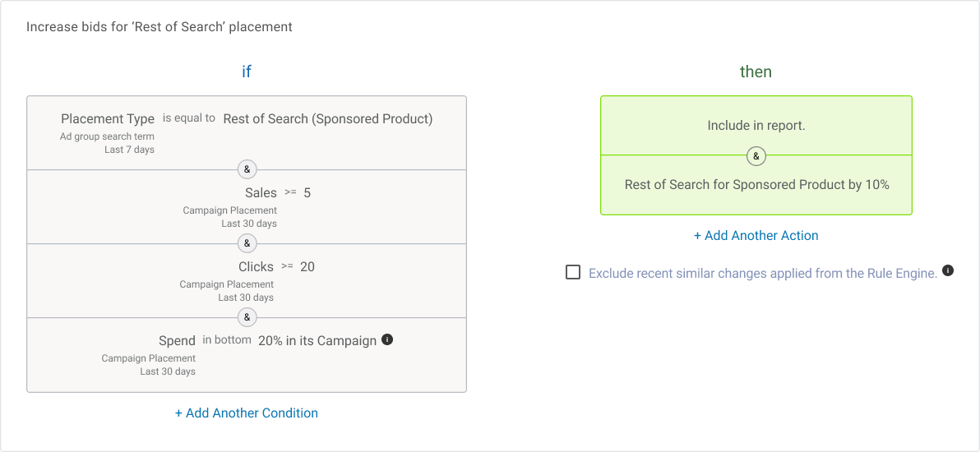Click 'Campaign Placement' under the Sales condition
This screenshot has height=452, width=980.
click(230, 210)
